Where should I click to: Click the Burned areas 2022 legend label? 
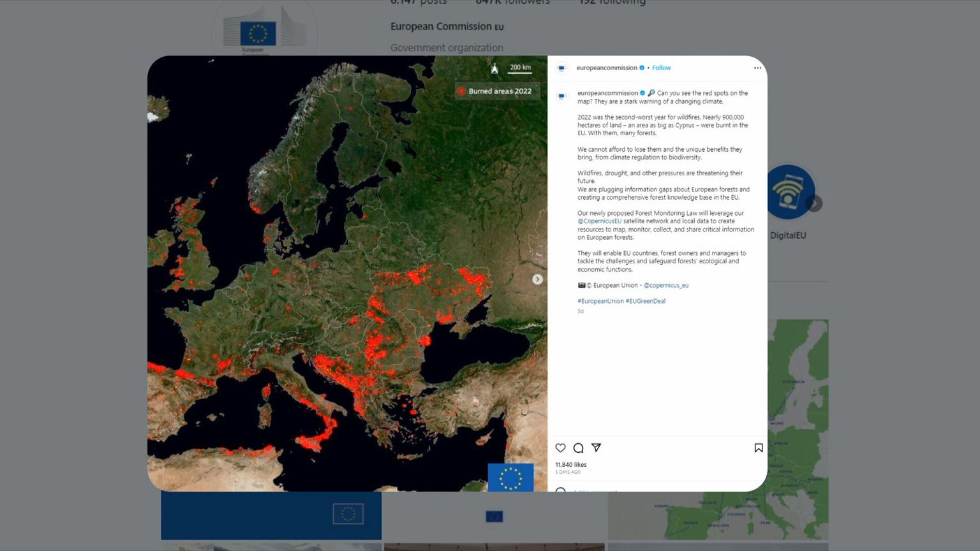coord(499,91)
